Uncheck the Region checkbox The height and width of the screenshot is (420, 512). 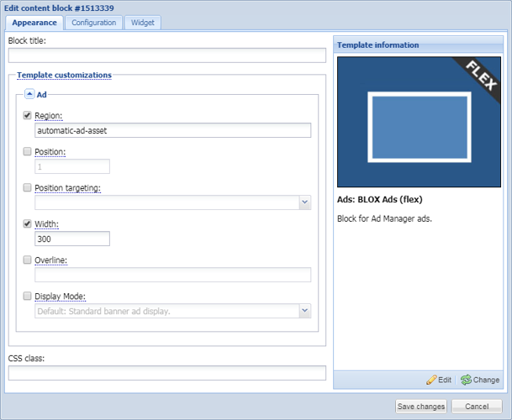[28, 115]
